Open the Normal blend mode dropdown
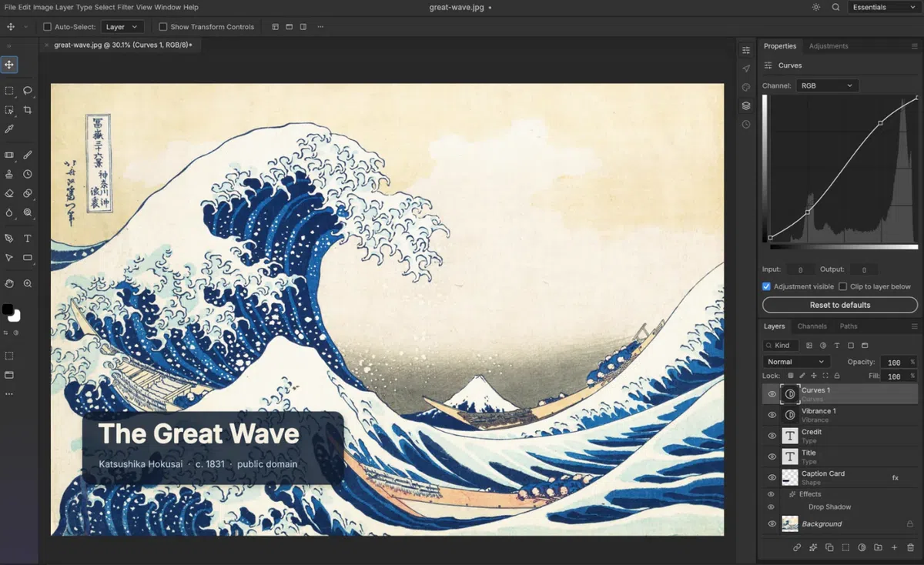The width and height of the screenshot is (924, 565). [796, 362]
